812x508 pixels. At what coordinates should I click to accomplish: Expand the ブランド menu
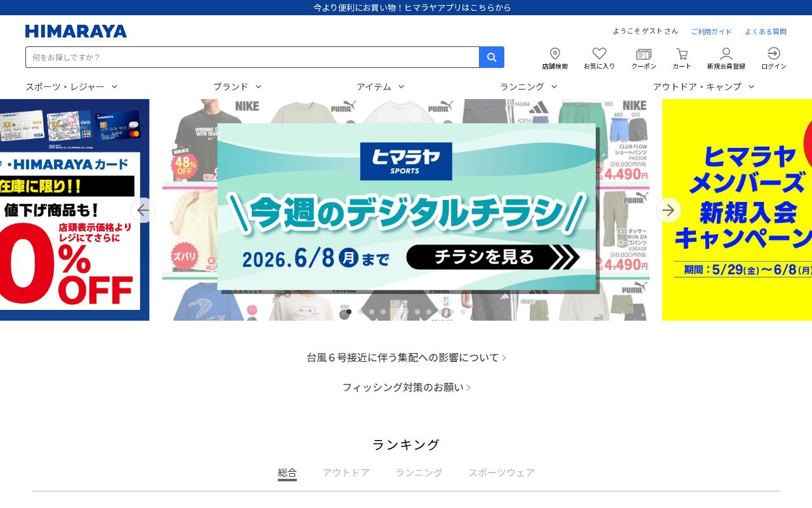(237, 86)
